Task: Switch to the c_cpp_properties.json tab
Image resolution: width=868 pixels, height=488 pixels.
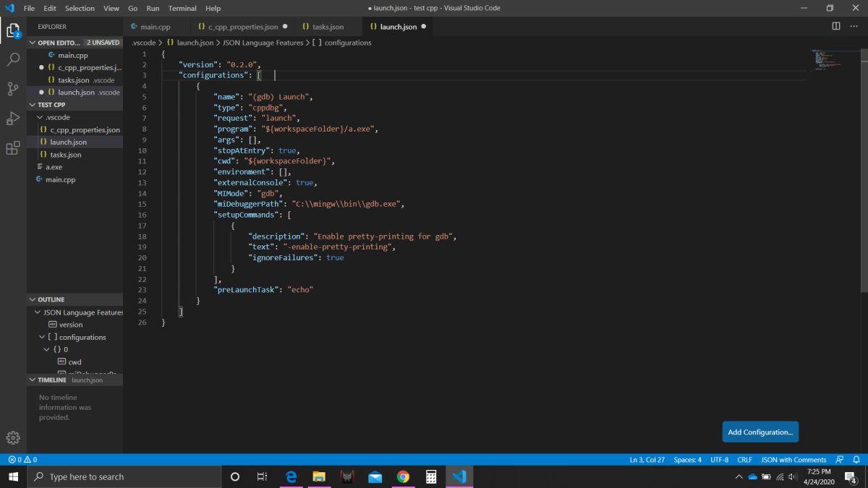Action: point(242,27)
